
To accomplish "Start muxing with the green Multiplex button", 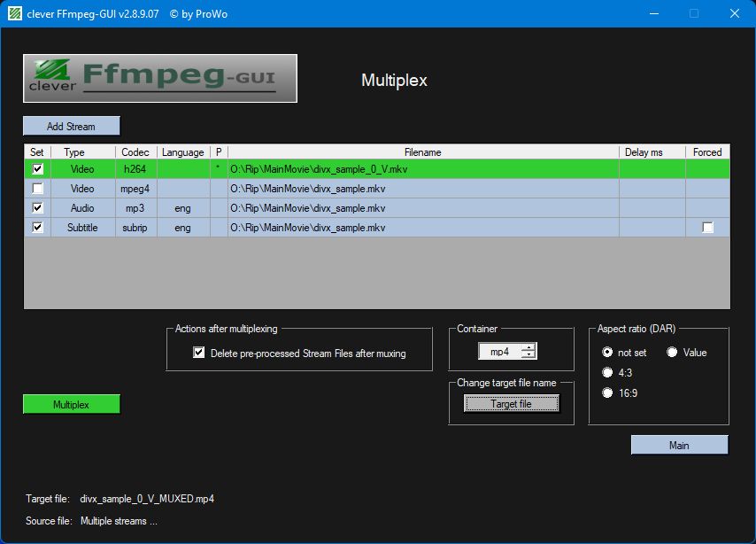I will [72, 404].
